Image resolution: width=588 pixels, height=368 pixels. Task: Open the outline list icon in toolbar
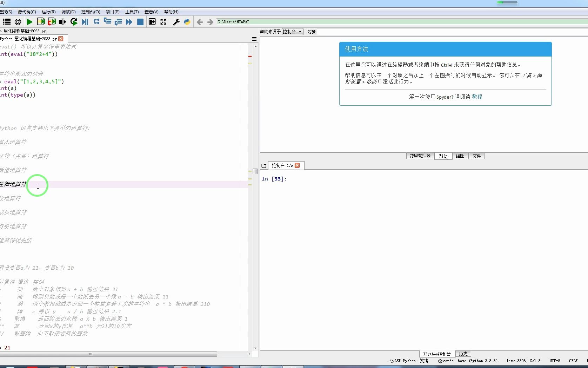point(7,22)
